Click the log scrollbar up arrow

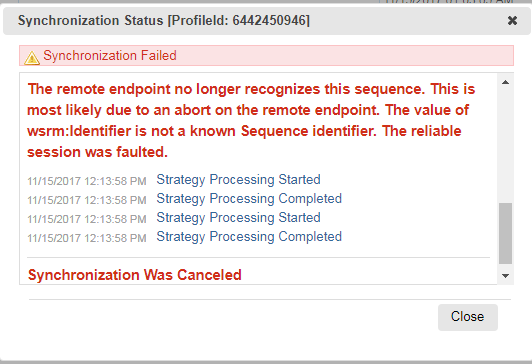point(506,82)
